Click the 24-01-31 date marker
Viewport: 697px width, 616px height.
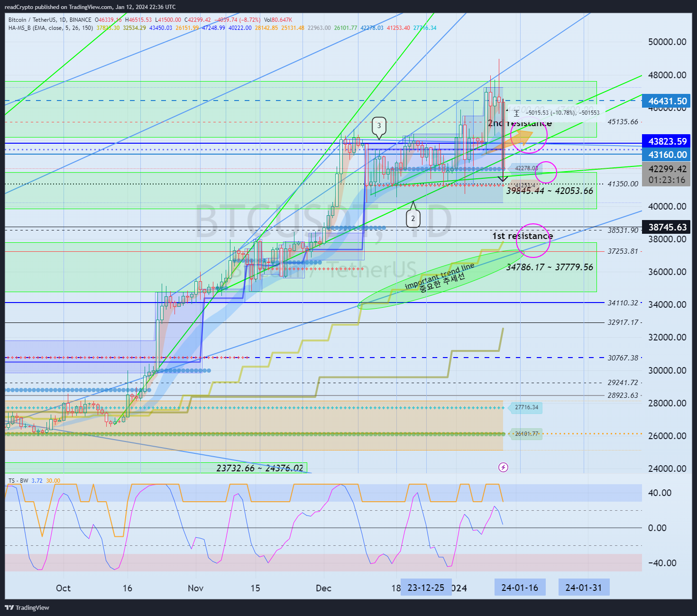pyautogui.click(x=584, y=588)
